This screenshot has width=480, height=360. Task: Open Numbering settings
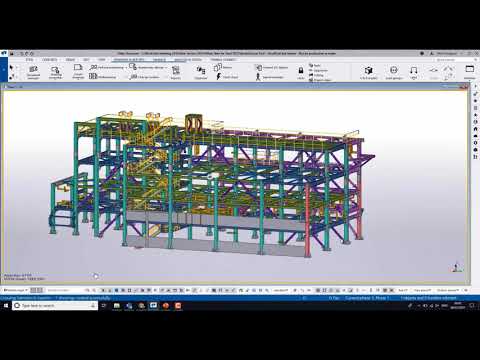click(148, 67)
